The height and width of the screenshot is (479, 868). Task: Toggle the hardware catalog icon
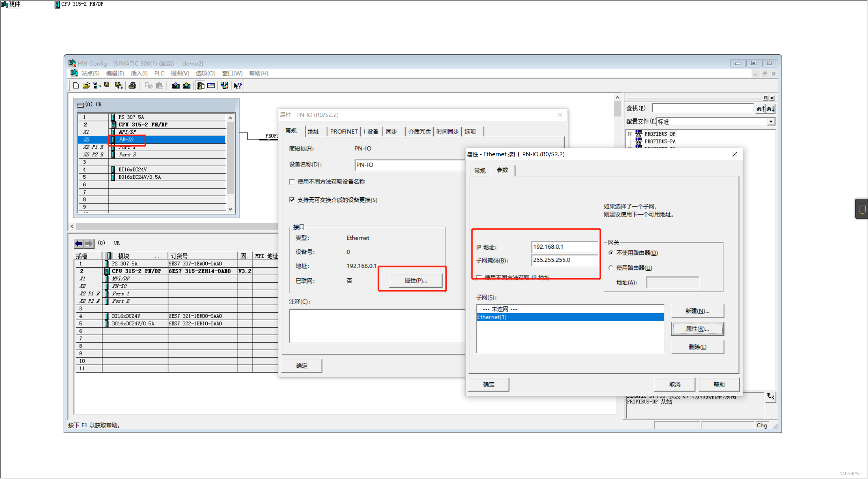[x=201, y=86]
